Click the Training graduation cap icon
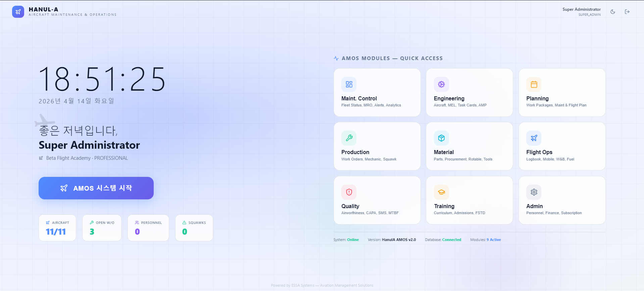This screenshot has height=291, width=644. [441, 192]
